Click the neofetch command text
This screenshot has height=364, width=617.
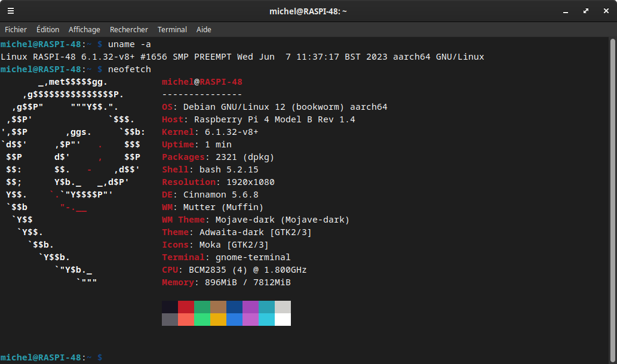[x=130, y=69]
